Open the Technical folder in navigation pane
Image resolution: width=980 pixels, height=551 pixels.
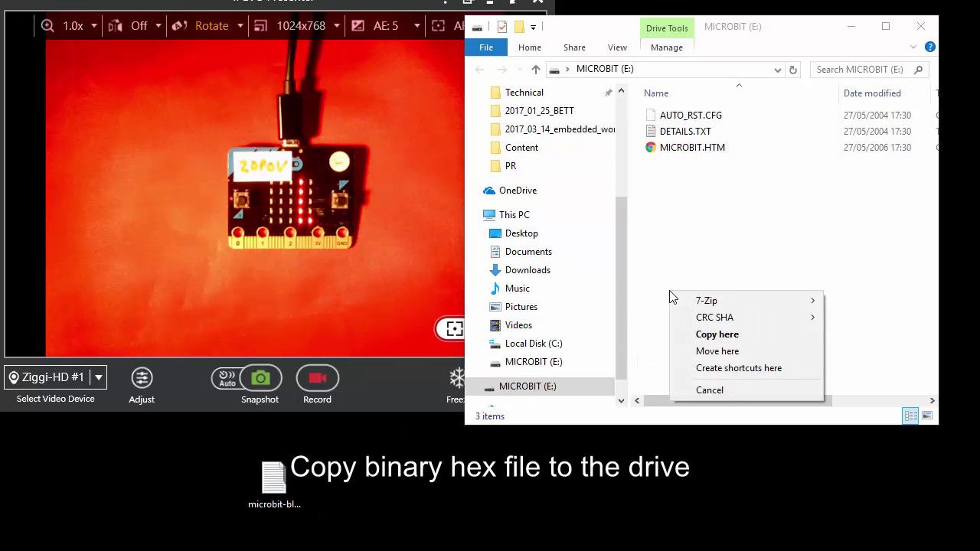tap(524, 93)
